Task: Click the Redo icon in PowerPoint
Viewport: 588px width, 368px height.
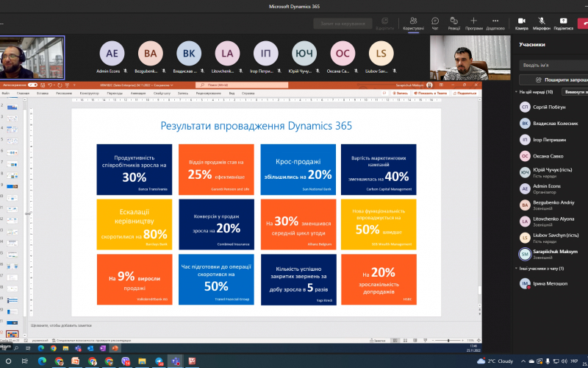Action: click(x=60, y=85)
